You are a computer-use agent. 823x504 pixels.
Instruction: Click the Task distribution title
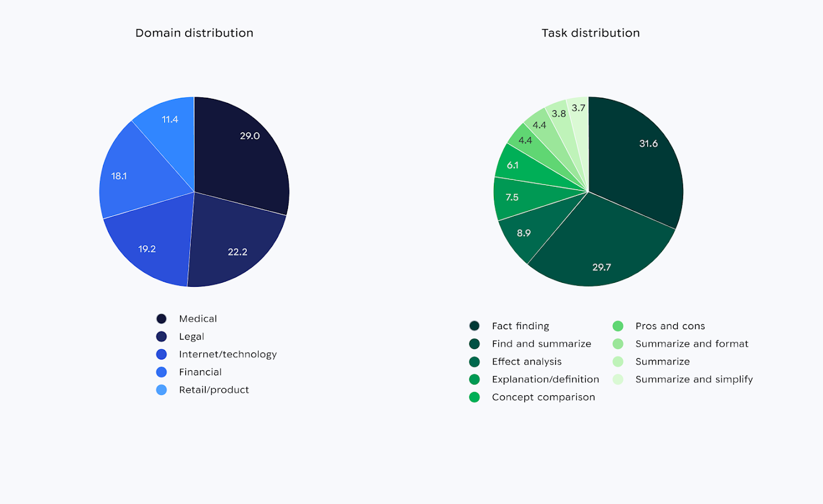pyautogui.click(x=591, y=33)
